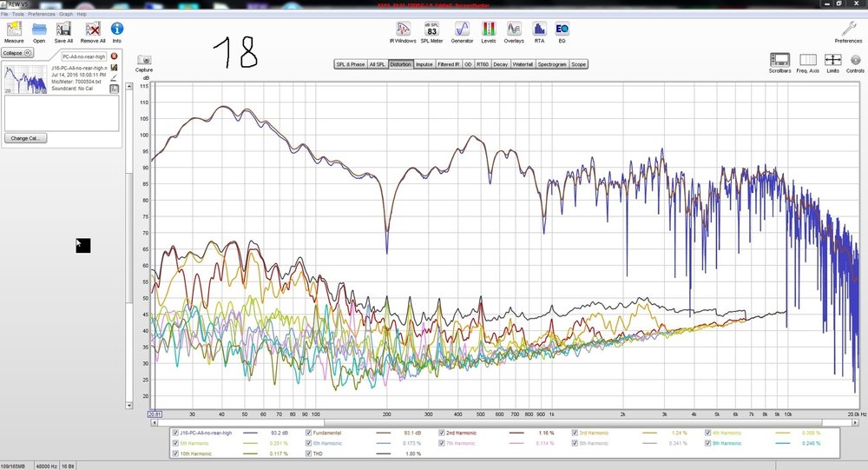Toggle the 2nd Harmonic trace checkbox

442,433
